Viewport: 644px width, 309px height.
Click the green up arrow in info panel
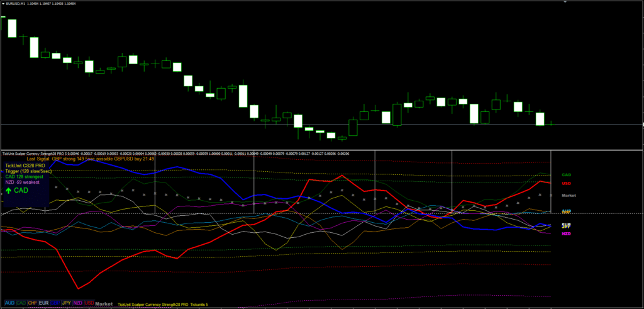point(8,190)
